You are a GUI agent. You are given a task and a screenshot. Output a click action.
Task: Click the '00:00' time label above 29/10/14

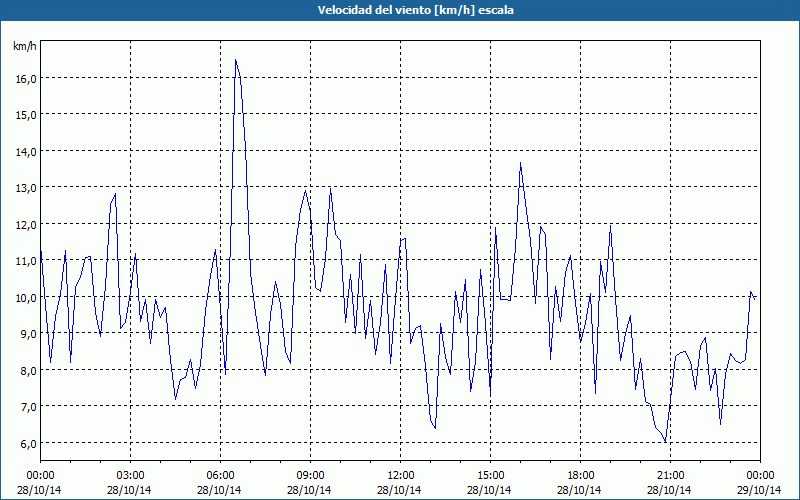(760, 476)
